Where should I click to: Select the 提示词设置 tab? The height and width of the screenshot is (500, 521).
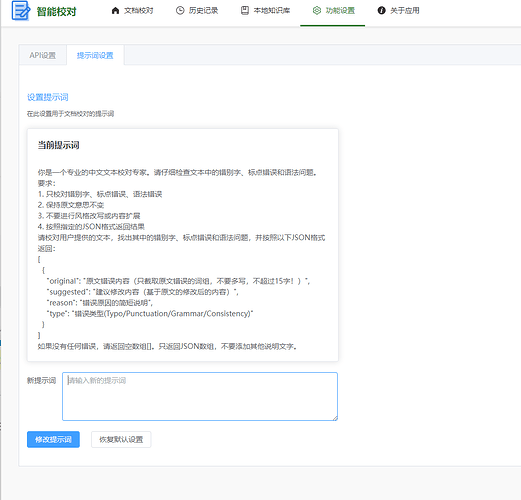coord(95,55)
